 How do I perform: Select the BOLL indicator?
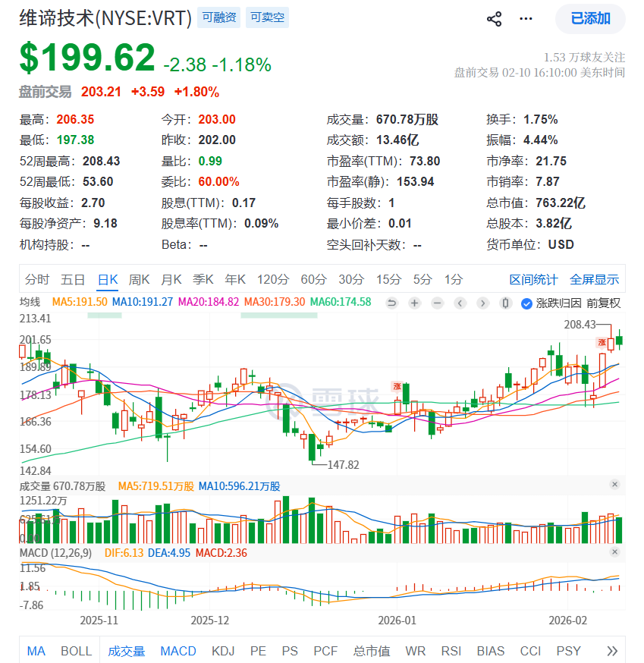[76, 651]
